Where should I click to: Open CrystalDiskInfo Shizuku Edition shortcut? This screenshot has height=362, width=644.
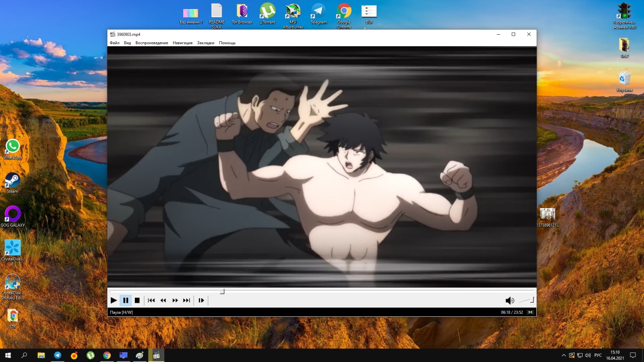pos(13,287)
